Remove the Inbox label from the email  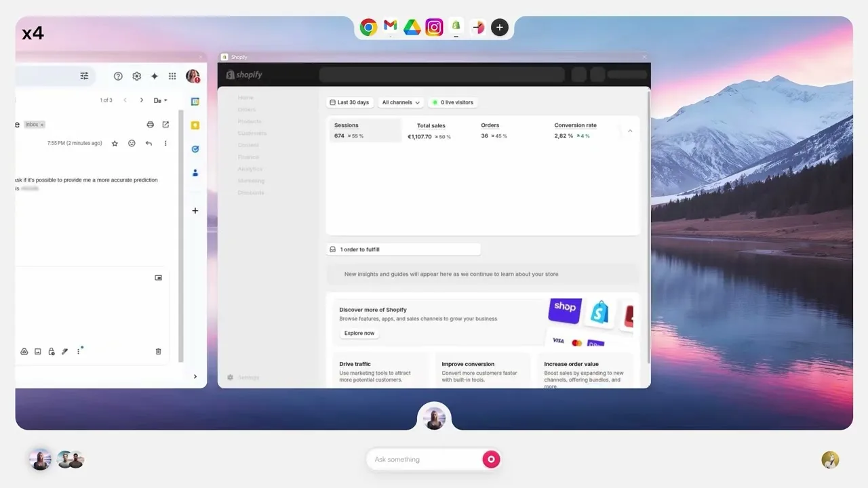point(42,125)
